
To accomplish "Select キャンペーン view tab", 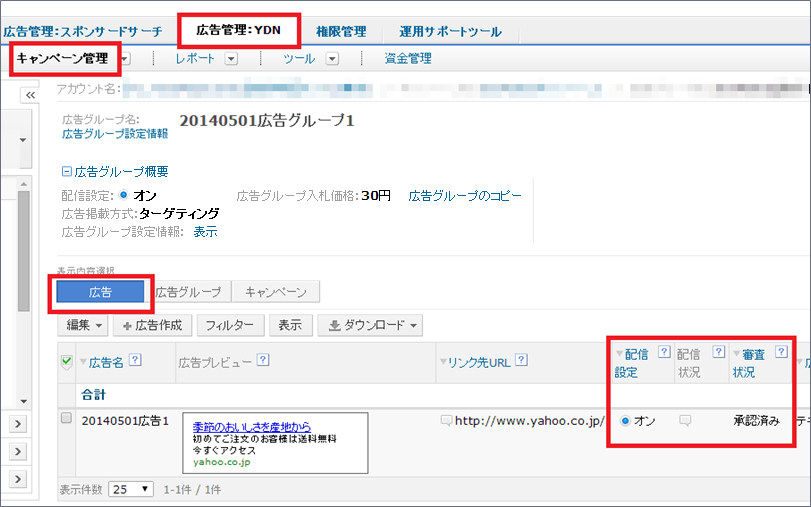I will coord(276,292).
